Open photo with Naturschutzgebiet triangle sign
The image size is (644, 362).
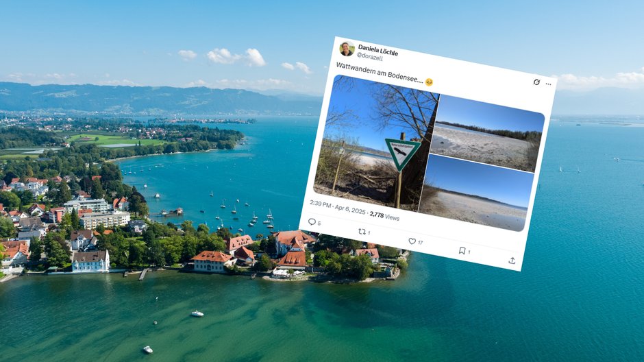376,143
